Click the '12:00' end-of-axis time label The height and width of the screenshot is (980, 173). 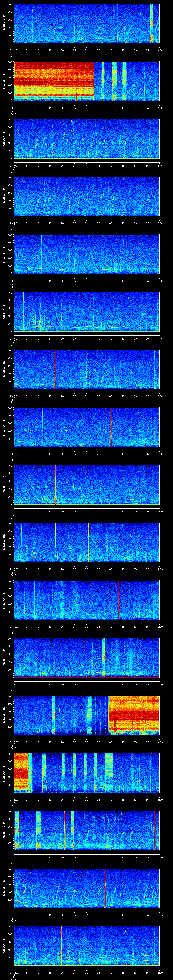tap(159, 627)
